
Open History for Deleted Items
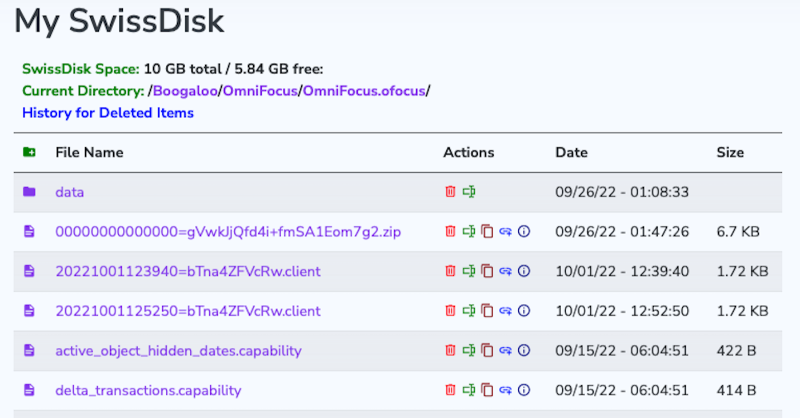click(108, 113)
